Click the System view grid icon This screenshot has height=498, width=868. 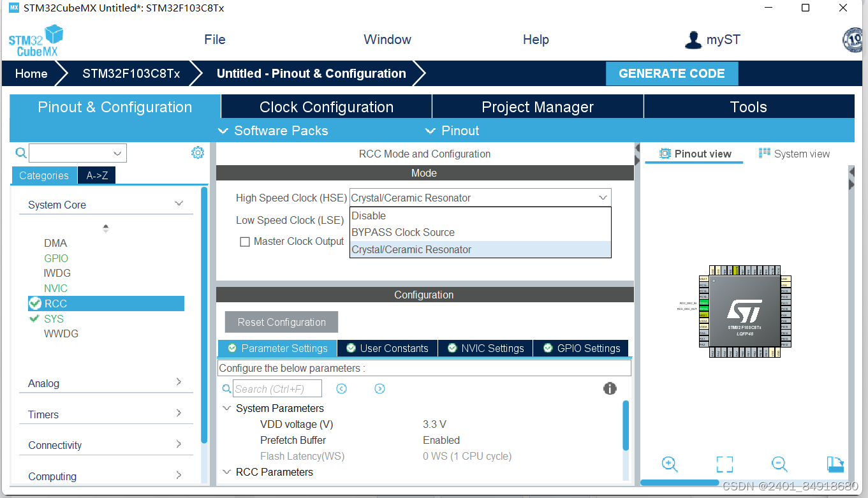[765, 153]
